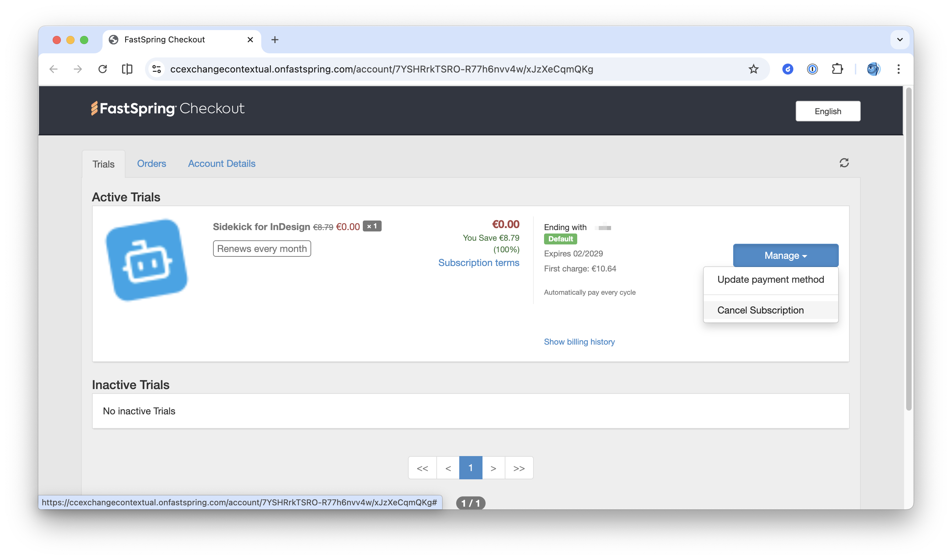Reload the page via browser reload icon
This screenshot has height=560, width=952.
point(103,69)
